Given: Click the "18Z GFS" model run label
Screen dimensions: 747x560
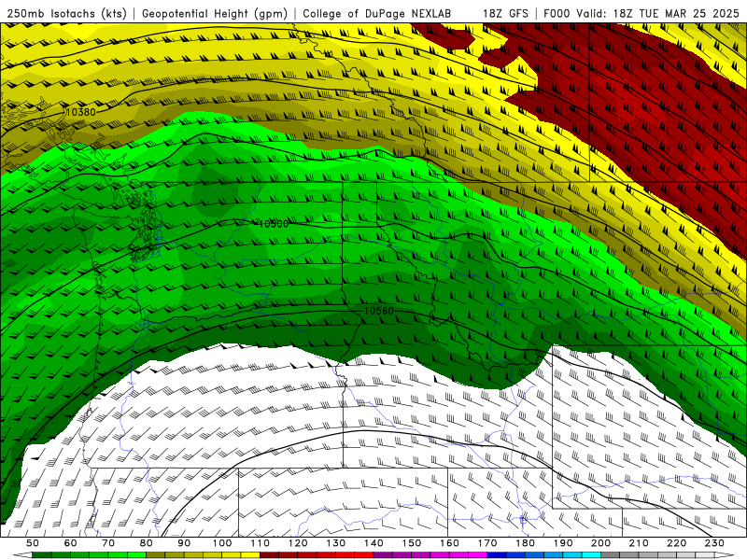Looking at the screenshot, I should pos(505,13).
